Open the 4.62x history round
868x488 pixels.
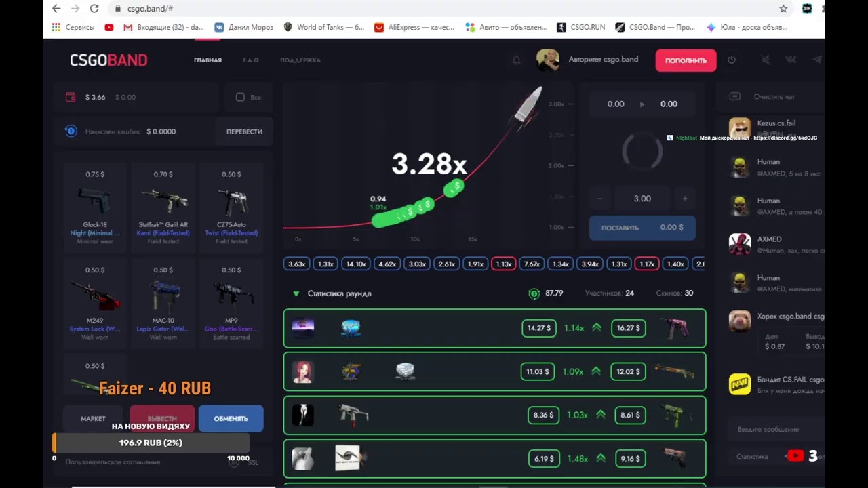tap(387, 264)
